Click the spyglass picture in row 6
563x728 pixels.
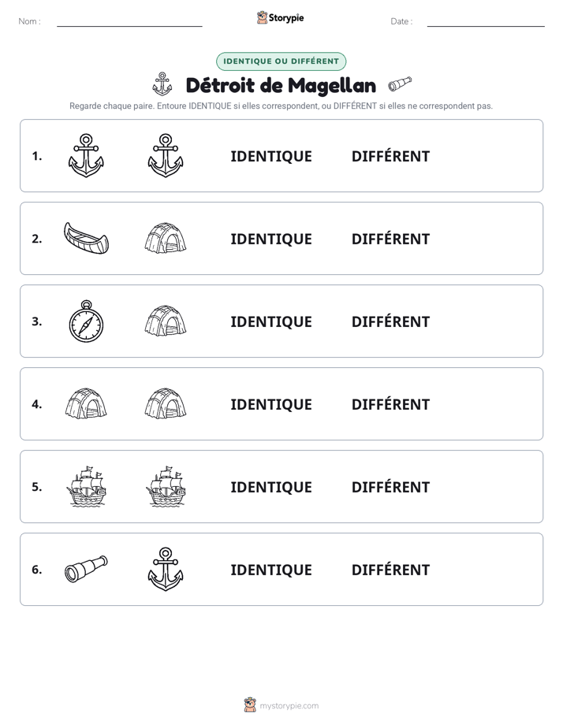[86, 569]
